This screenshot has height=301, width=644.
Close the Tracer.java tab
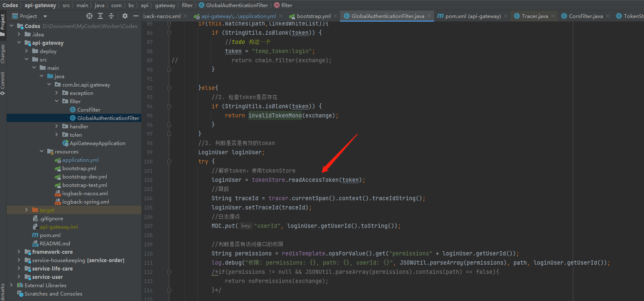553,16
